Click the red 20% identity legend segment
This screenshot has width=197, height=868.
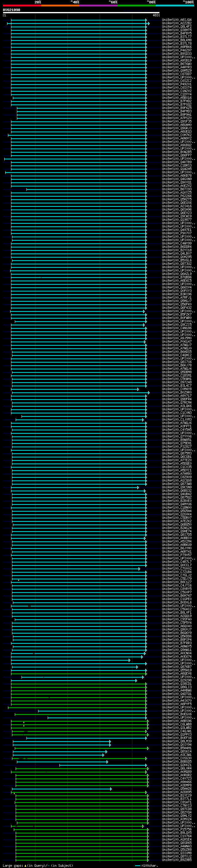[x=22, y=6]
